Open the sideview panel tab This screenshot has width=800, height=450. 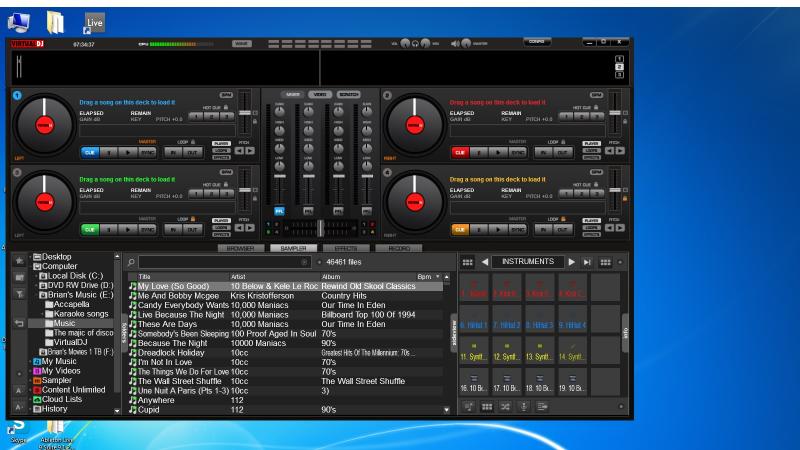[454, 333]
